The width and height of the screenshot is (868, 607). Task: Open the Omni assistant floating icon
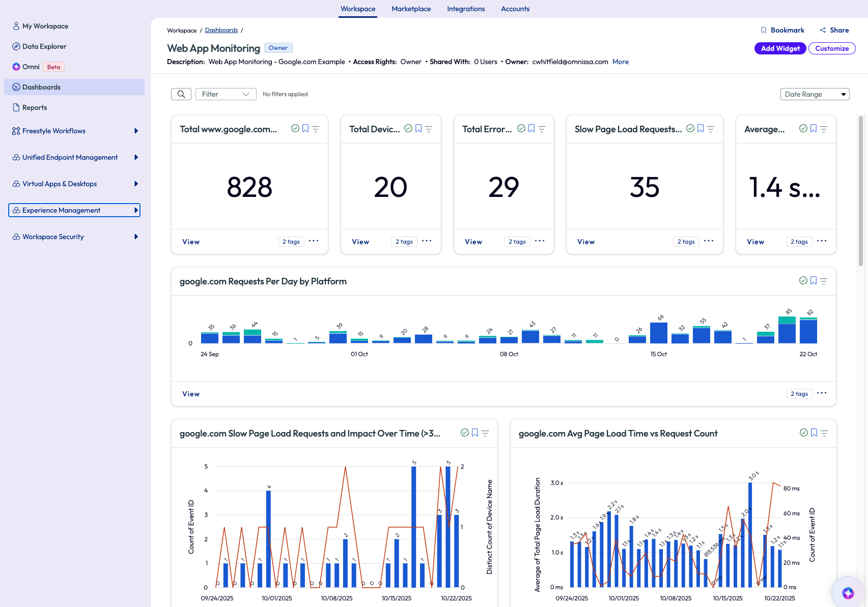(848, 593)
